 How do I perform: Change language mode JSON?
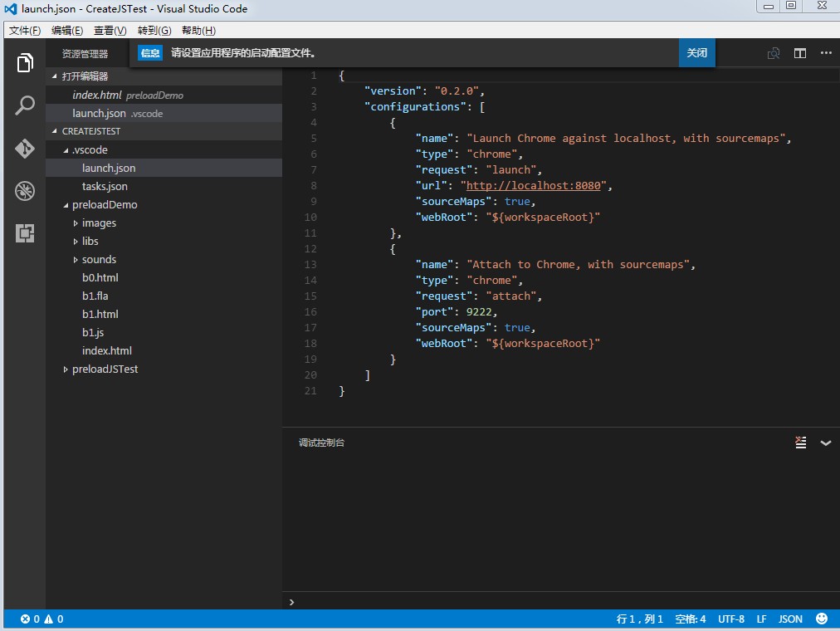790,619
